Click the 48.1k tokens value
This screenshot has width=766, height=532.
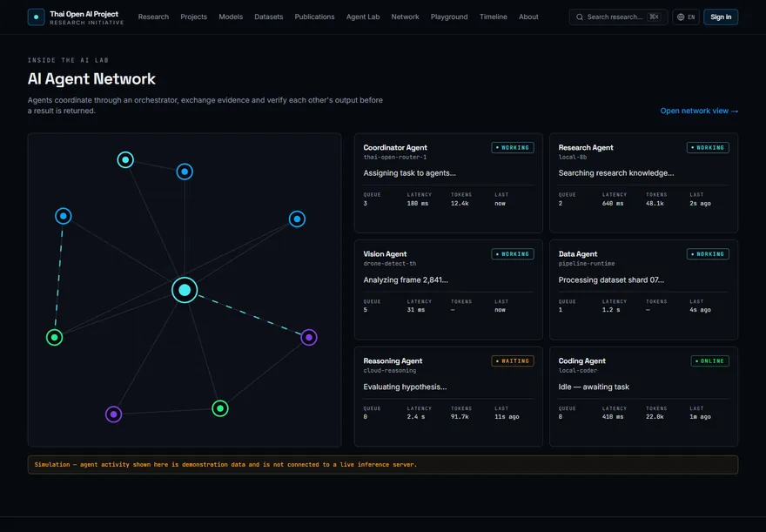[x=655, y=204]
